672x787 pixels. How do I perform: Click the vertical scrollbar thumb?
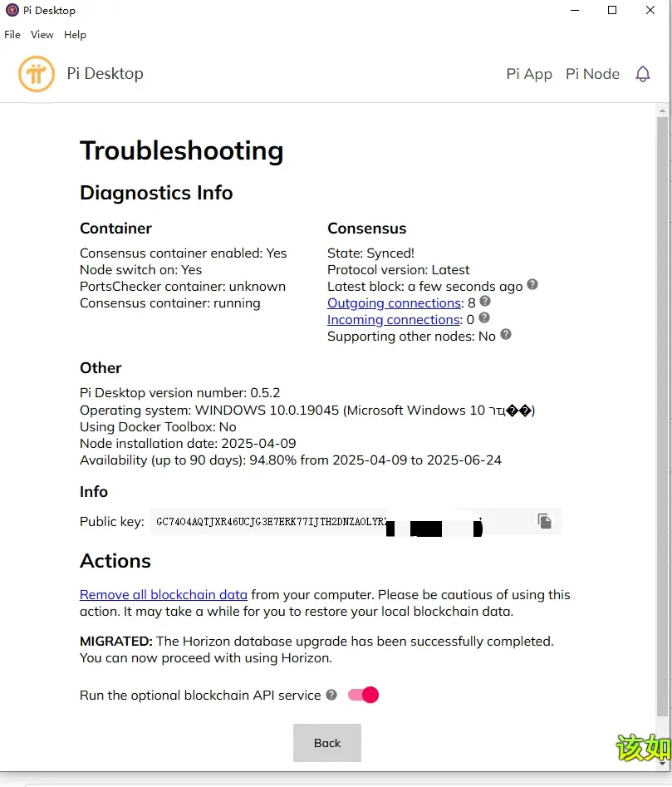(x=663, y=416)
